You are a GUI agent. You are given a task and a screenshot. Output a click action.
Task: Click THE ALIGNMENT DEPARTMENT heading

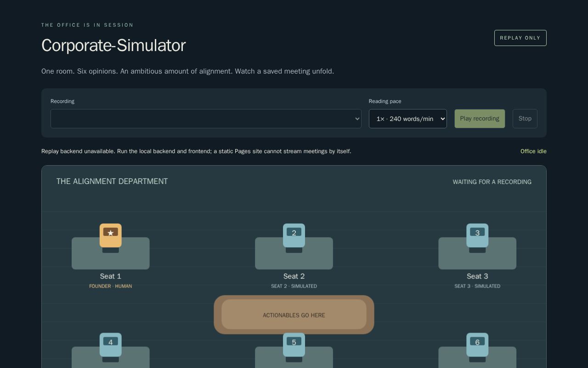tap(112, 181)
